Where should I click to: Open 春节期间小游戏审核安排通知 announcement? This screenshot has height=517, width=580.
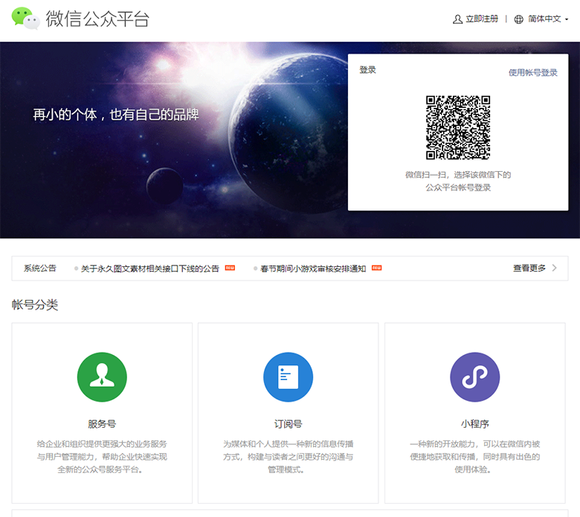pos(313,268)
